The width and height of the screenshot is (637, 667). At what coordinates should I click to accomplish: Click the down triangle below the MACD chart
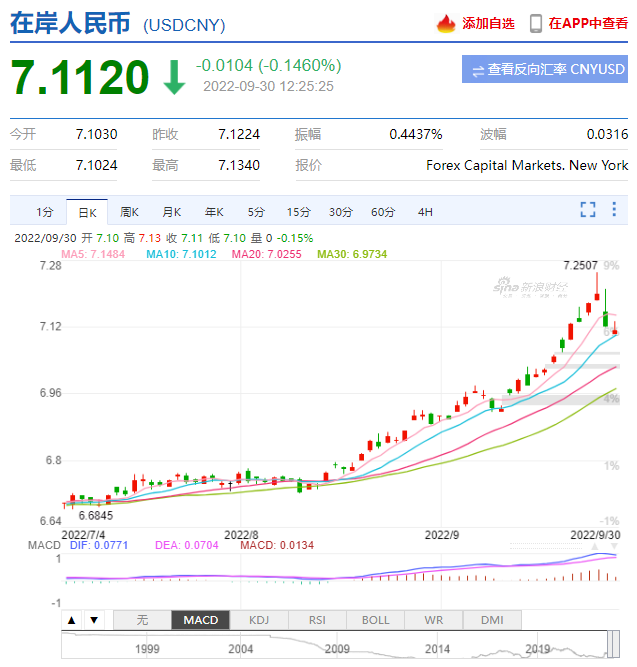pos(93,620)
